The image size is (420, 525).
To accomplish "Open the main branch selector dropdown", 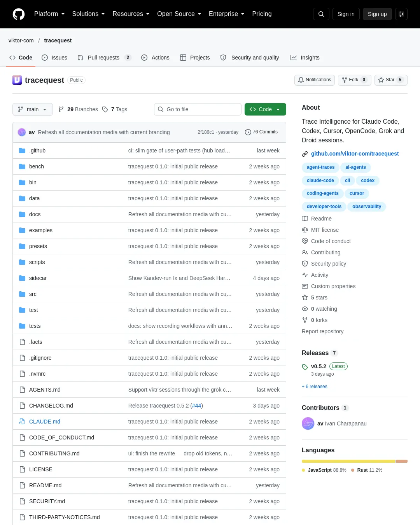I will 32,109.
